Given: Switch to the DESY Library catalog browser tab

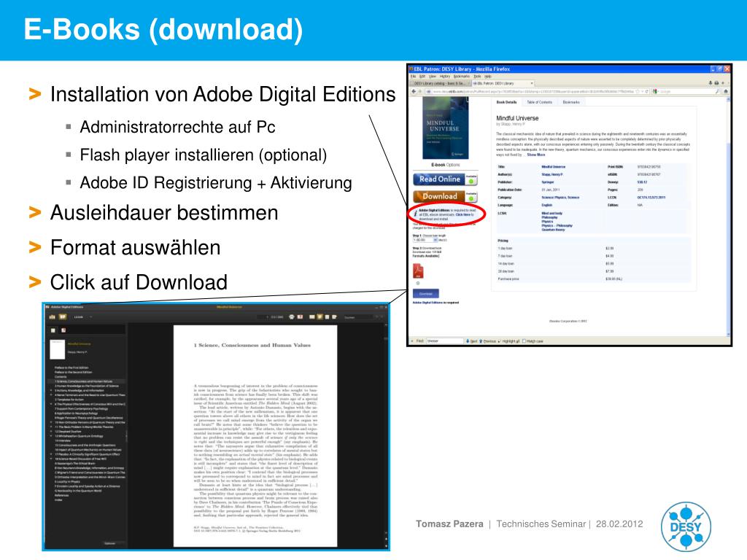Looking at the screenshot, I should coord(440,83).
